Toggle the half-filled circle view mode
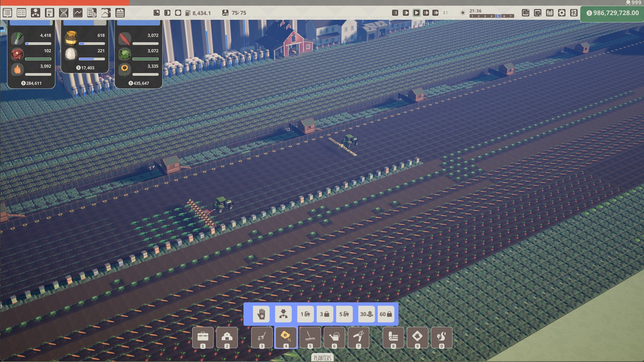Screen dimensions: 644x362 (167, 13)
